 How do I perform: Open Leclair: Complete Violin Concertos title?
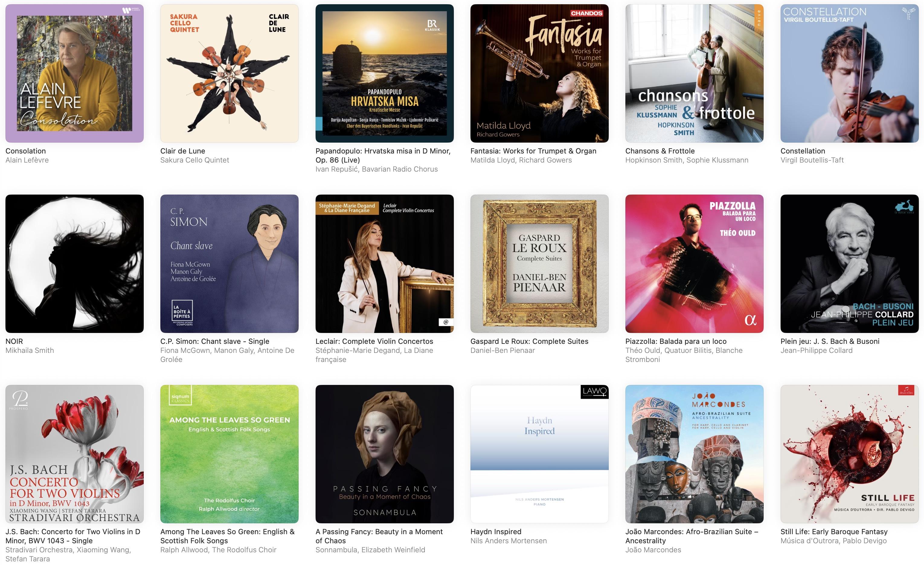point(374,341)
